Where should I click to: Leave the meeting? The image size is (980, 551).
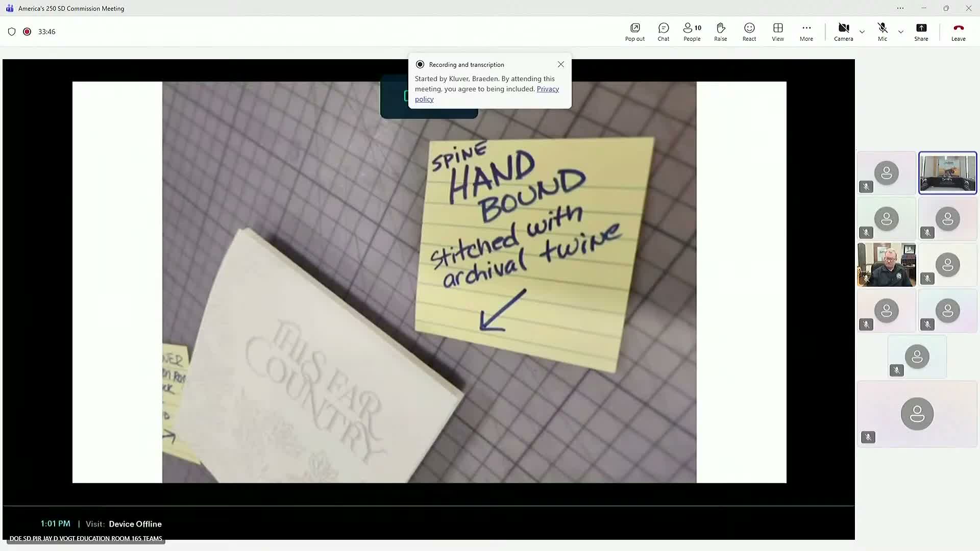(958, 32)
